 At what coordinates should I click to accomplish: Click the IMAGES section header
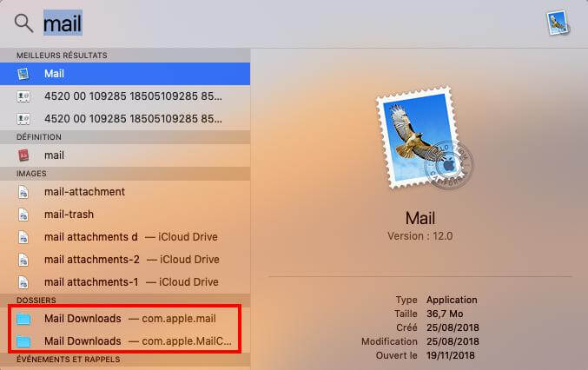point(31,174)
